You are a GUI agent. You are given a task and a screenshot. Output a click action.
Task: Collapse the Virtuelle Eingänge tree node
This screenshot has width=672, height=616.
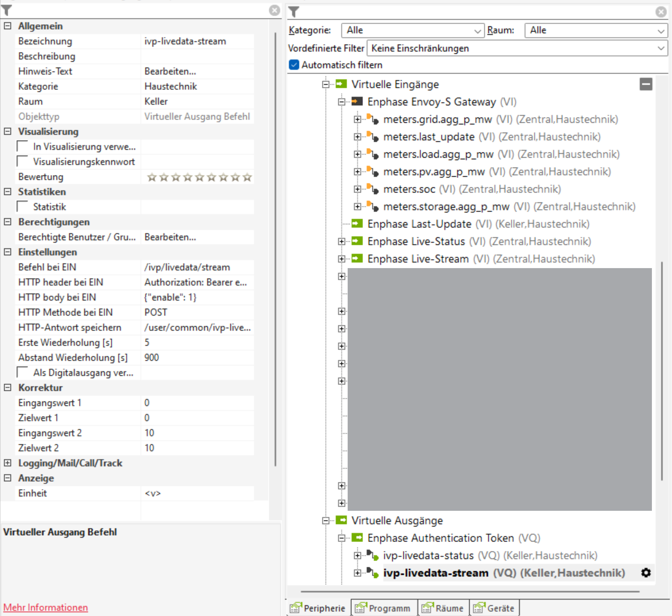pyautogui.click(x=326, y=84)
